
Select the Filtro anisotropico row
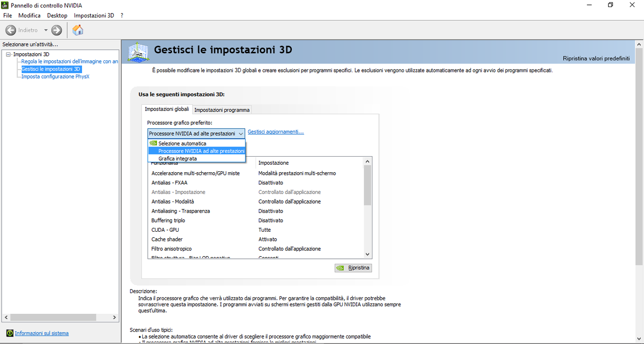click(256, 249)
